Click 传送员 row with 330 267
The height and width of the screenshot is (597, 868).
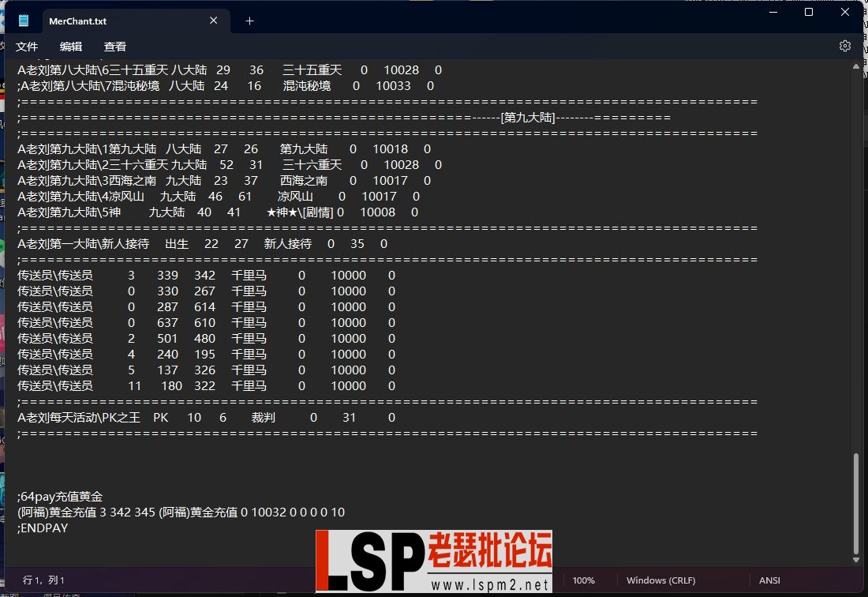[207, 291]
